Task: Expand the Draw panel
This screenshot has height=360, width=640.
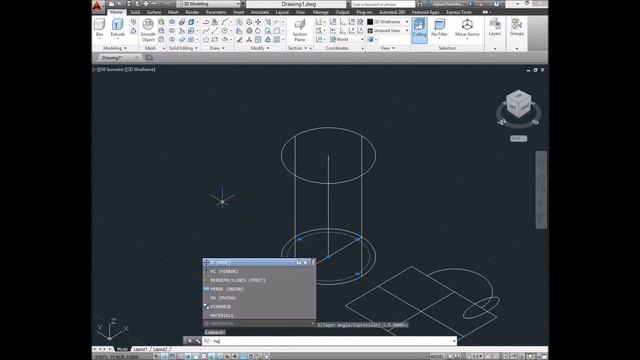Action: click(x=217, y=48)
